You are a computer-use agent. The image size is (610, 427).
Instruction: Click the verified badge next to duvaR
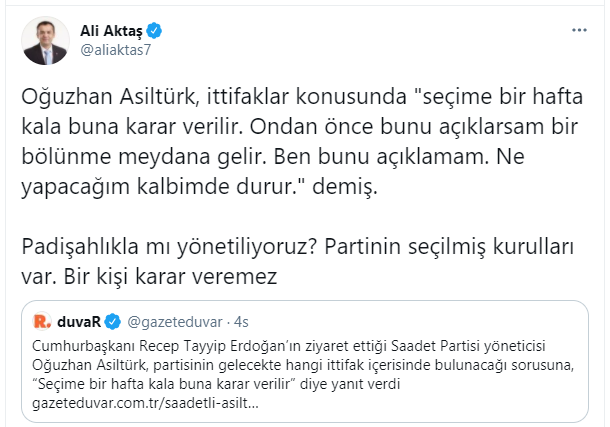[114, 321]
